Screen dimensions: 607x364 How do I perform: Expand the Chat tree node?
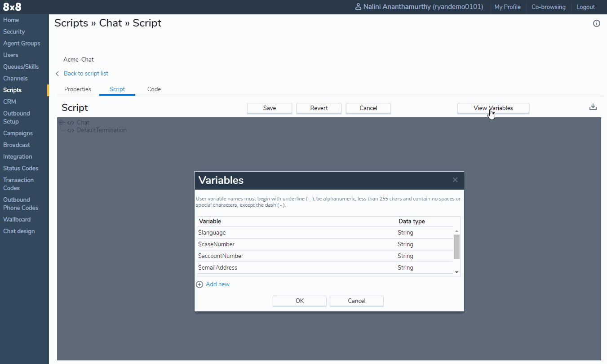[x=61, y=122]
